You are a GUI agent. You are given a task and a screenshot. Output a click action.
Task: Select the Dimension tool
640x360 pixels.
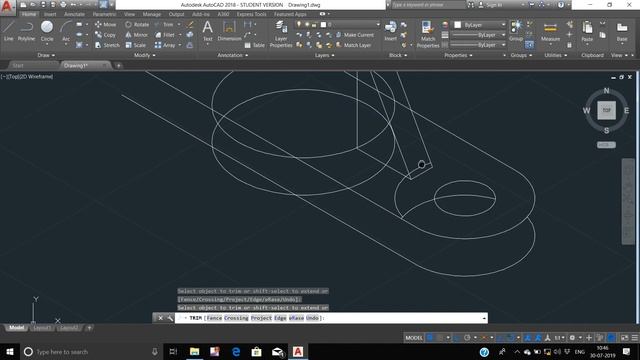pos(229,31)
